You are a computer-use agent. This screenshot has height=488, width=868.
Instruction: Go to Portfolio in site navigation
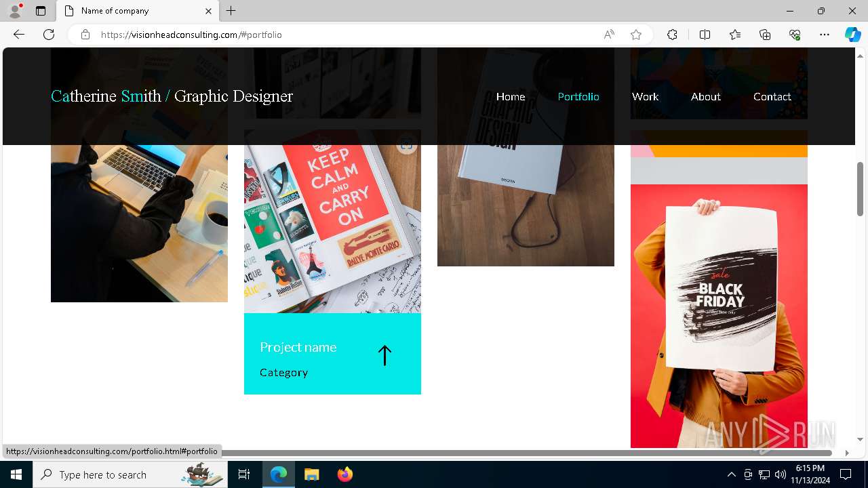tap(578, 96)
